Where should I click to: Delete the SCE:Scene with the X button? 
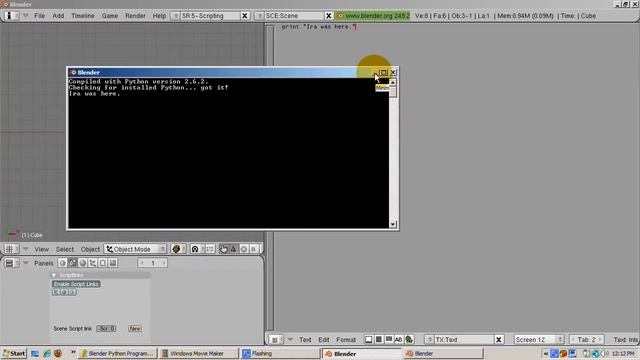pyautogui.click(x=329, y=16)
